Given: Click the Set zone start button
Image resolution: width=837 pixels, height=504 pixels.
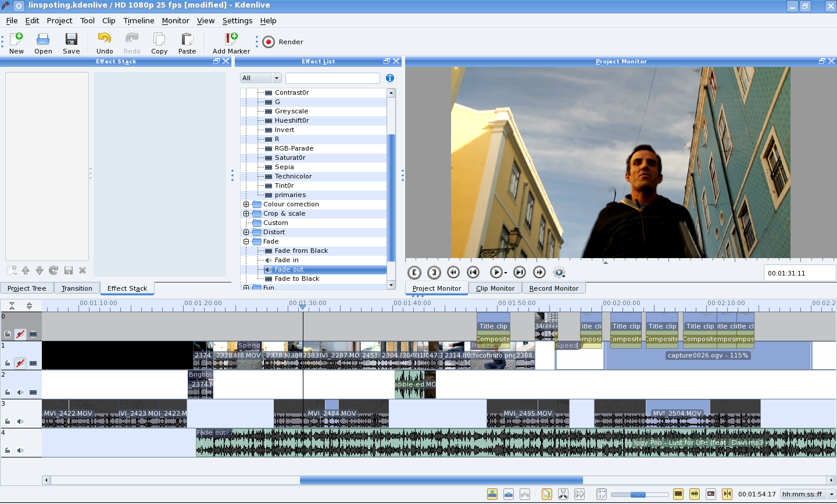Looking at the screenshot, I should pyautogui.click(x=414, y=273).
